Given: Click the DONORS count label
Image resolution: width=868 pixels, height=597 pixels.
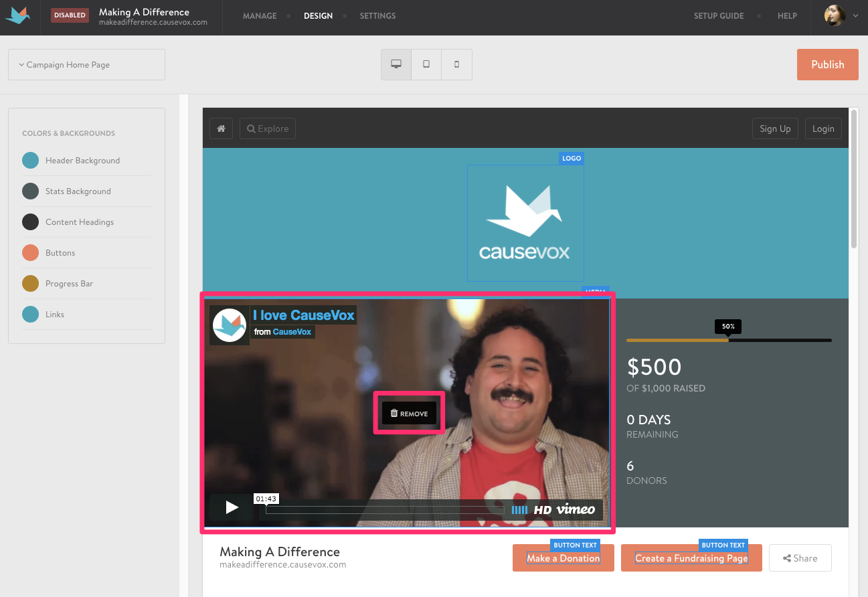Looking at the screenshot, I should (x=646, y=481).
